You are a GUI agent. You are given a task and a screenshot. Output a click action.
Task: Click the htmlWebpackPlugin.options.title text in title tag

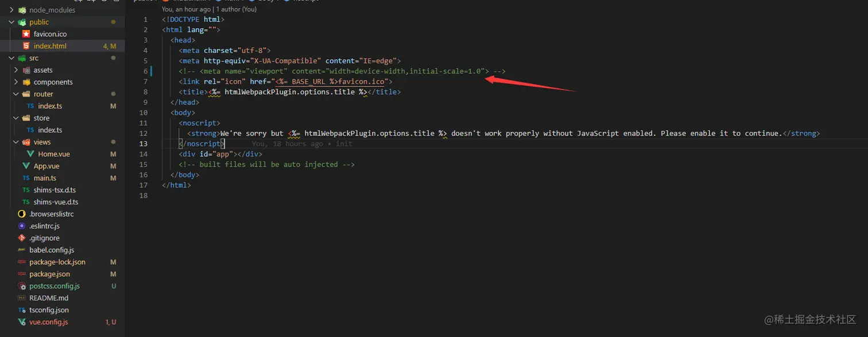tap(290, 92)
